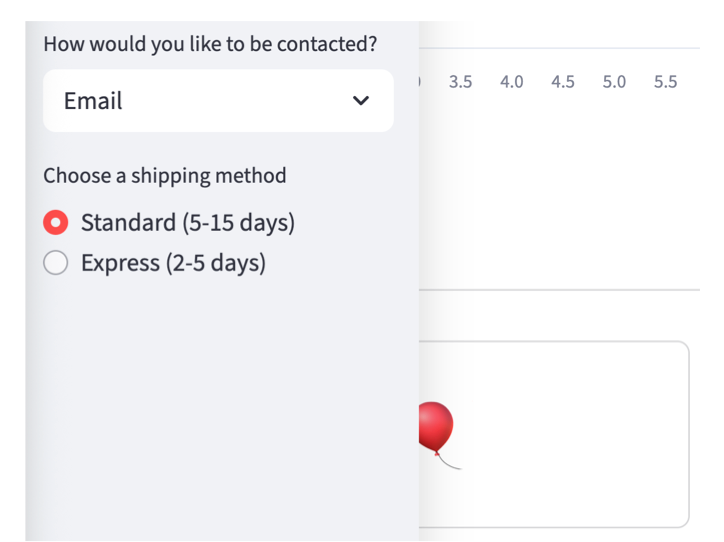Screen dimensions: 724x542
Task: Click the 4.5 axis tick label
Action: pyautogui.click(x=563, y=82)
